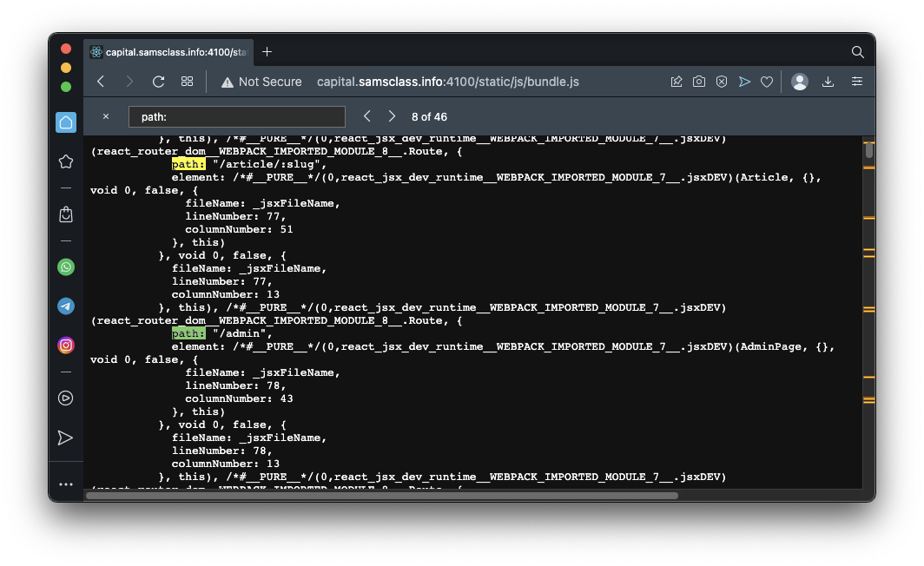
Task: Open the share page icon
Action: click(x=676, y=82)
